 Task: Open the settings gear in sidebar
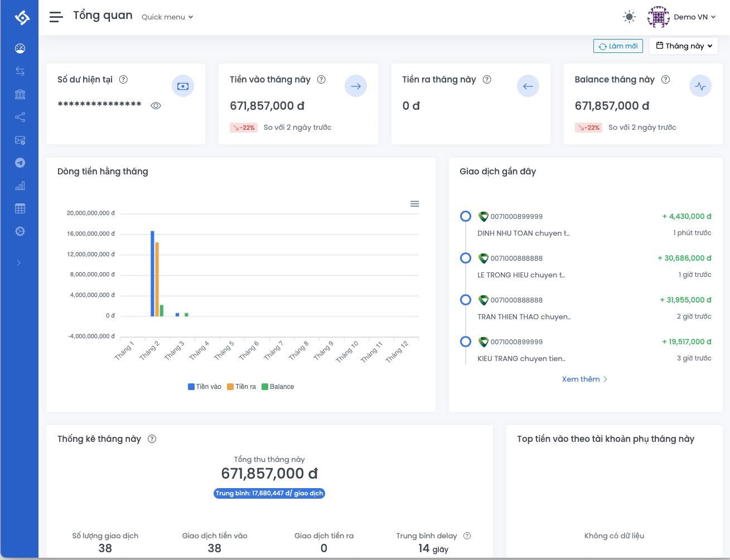[x=20, y=231]
